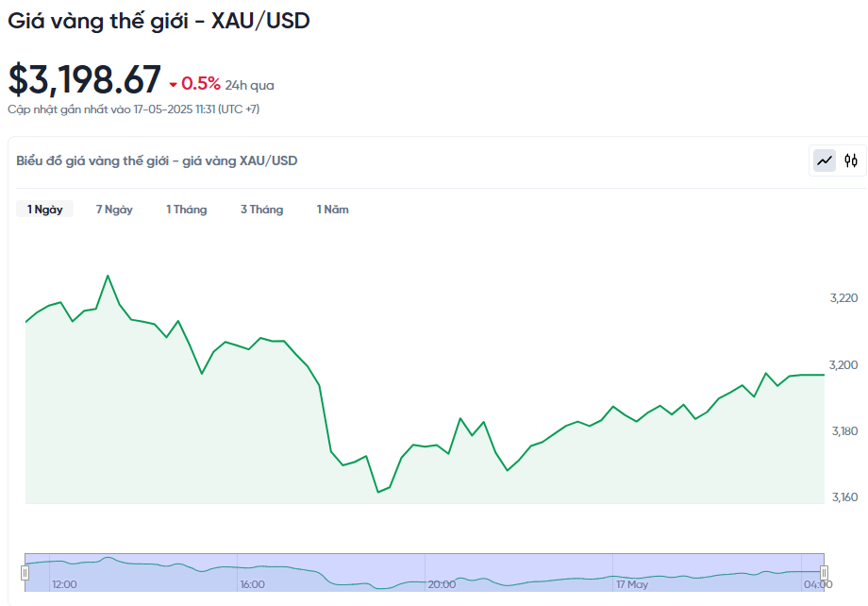
Task: Click the 17 May marker in navigator
Action: coord(631,584)
